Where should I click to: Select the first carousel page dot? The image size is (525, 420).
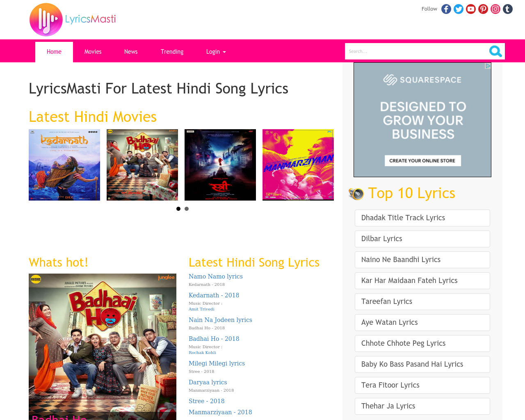pyautogui.click(x=178, y=209)
